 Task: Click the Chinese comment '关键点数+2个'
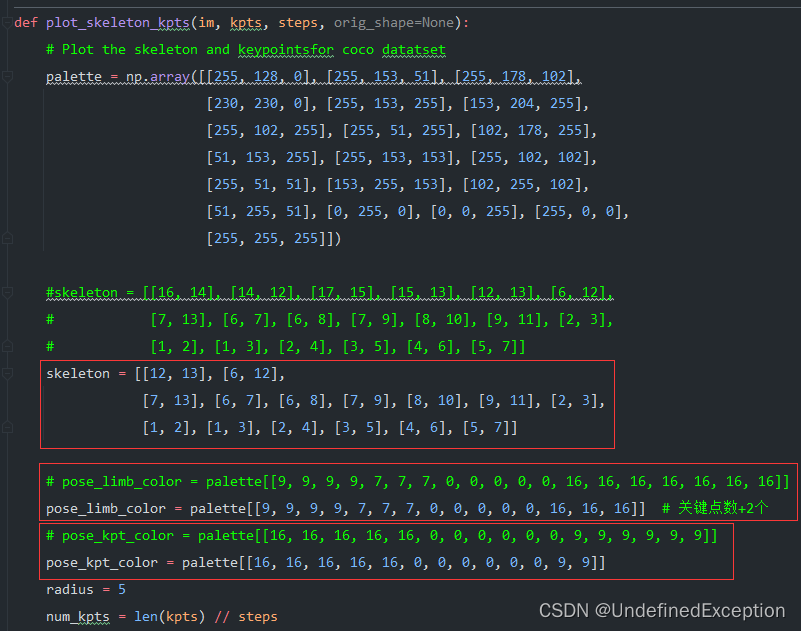click(x=722, y=508)
